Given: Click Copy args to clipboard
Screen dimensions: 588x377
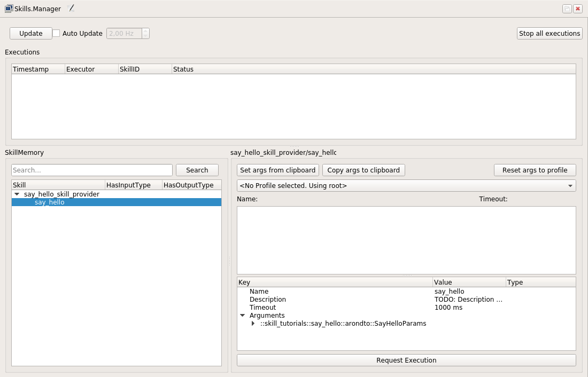Looking at the screenshot, I should (363, 170).
